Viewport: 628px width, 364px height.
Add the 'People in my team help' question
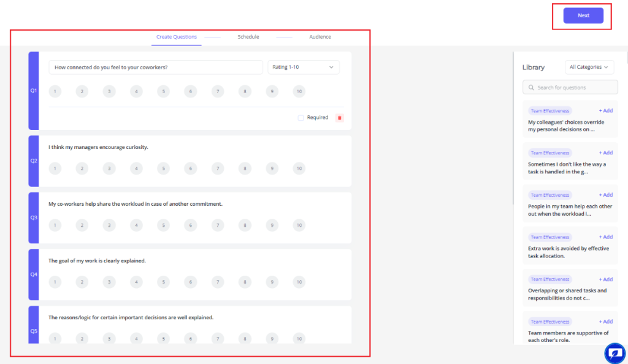point(605,195)
